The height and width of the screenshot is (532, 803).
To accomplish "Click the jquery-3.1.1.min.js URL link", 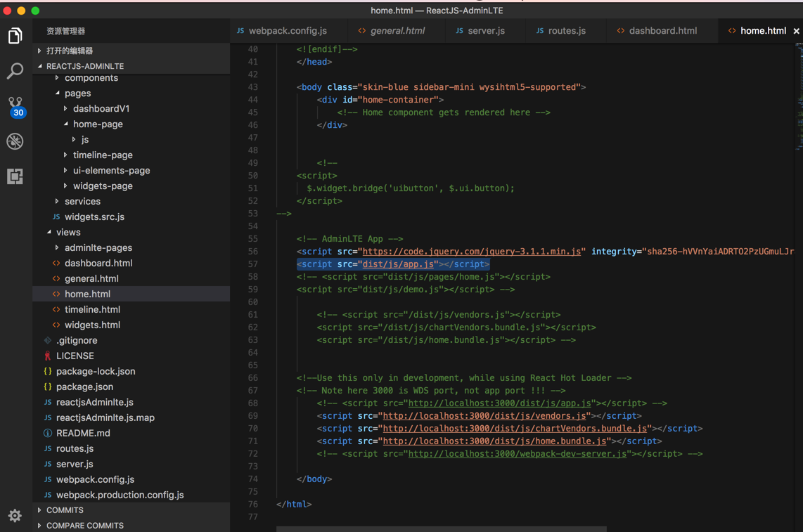I will [x=471, y=252].
